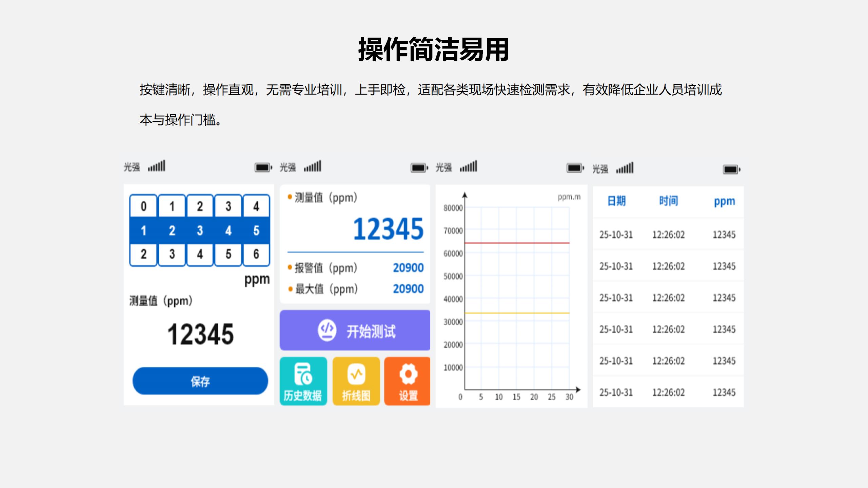This screenshot has height=488, width=868.
Task: Click the battery icon on the fourth screen
Action: (x=731, y=168)
